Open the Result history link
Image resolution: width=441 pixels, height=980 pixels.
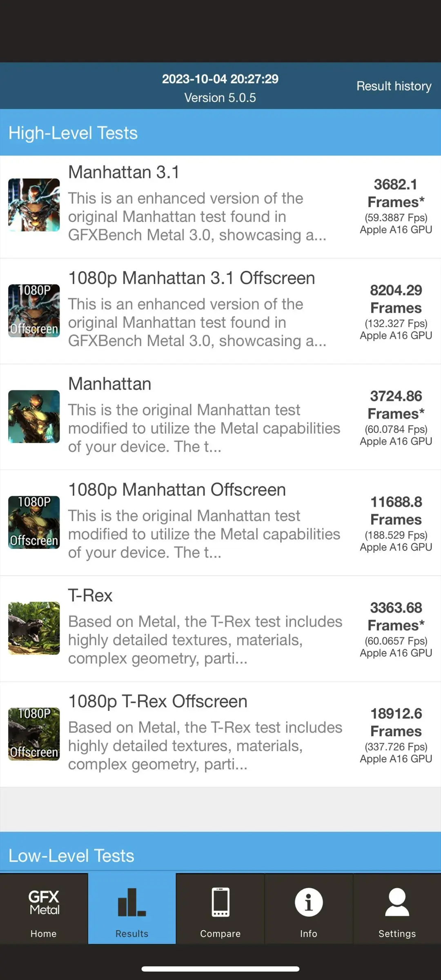click(394, 86)
